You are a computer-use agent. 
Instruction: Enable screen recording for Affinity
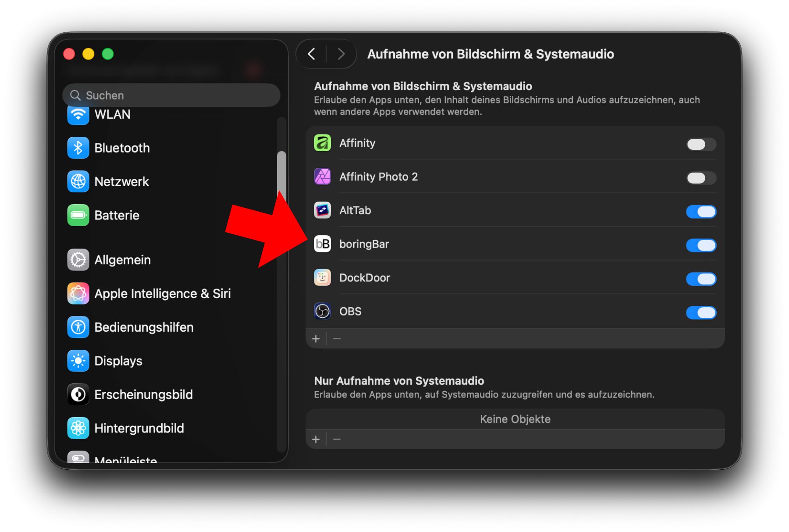[701, 144]
